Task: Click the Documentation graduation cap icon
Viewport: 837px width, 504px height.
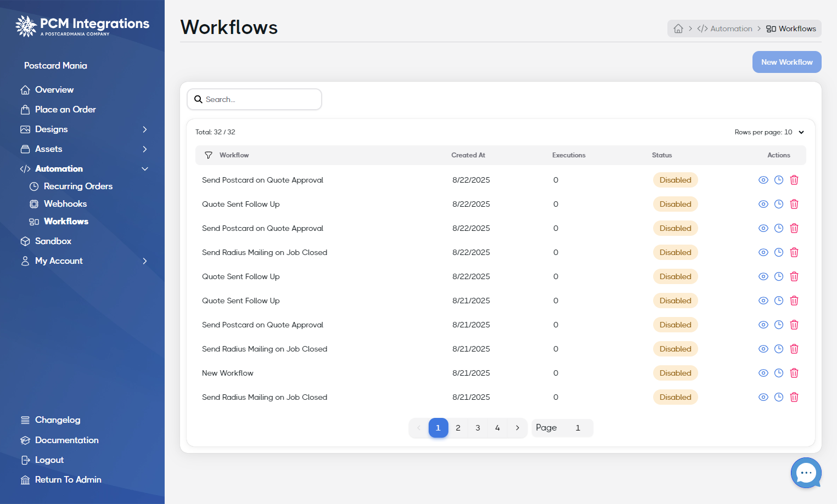Action: pos(25,440)
